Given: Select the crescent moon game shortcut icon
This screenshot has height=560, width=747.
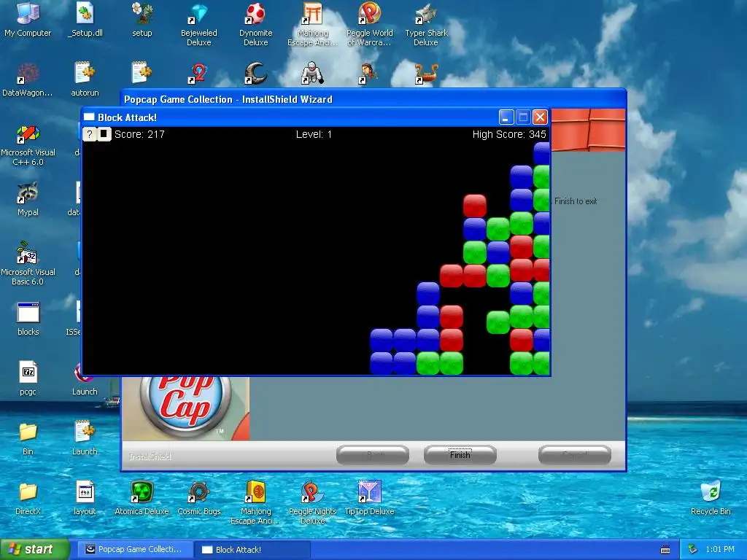Looking at the screenshot, I should (256, 74).
